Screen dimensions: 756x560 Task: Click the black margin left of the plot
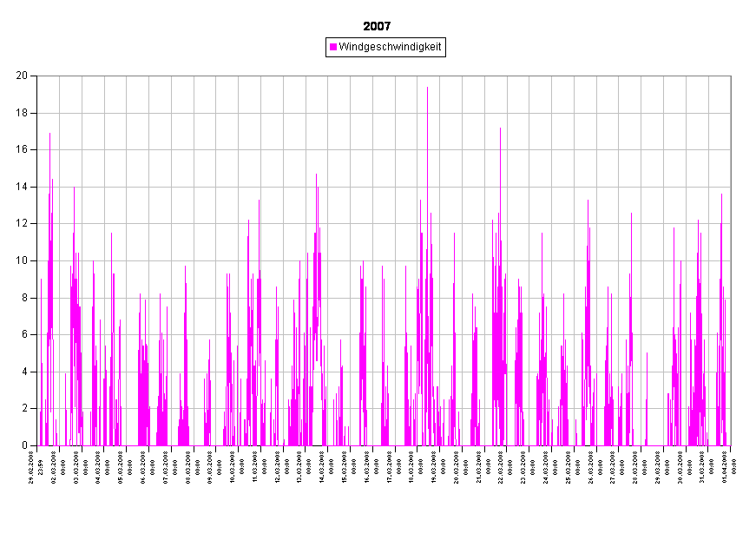tap(17, 260)
